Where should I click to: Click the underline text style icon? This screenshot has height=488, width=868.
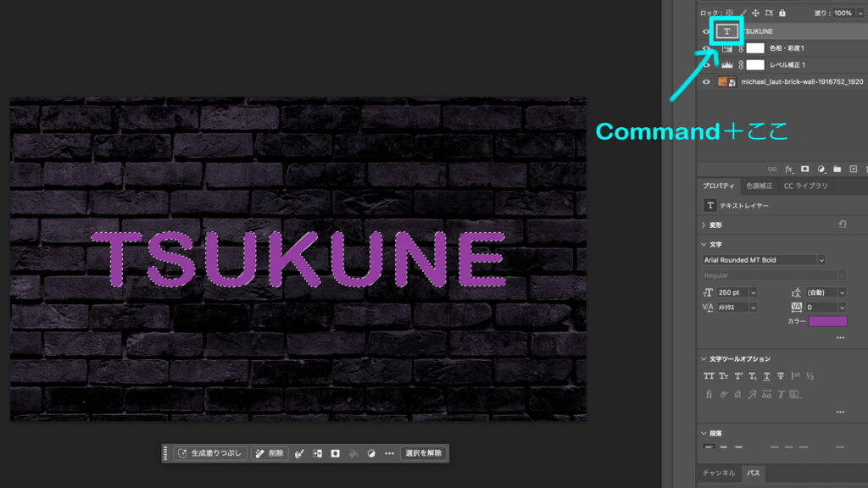tap(766, 376)
